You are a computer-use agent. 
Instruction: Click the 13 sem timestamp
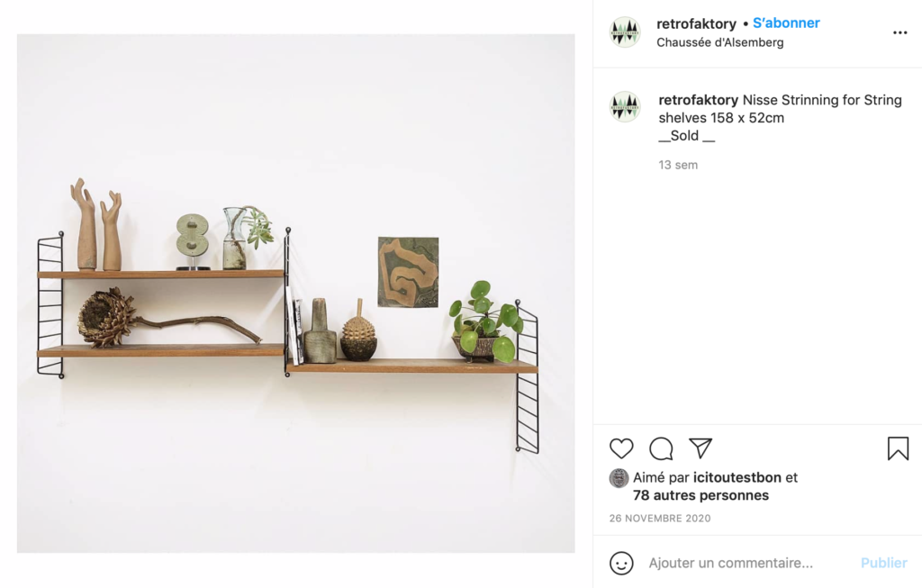point(678,165)
